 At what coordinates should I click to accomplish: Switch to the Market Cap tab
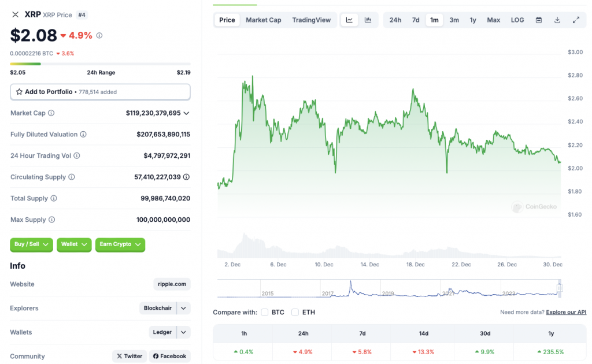(x=264, y=20)
